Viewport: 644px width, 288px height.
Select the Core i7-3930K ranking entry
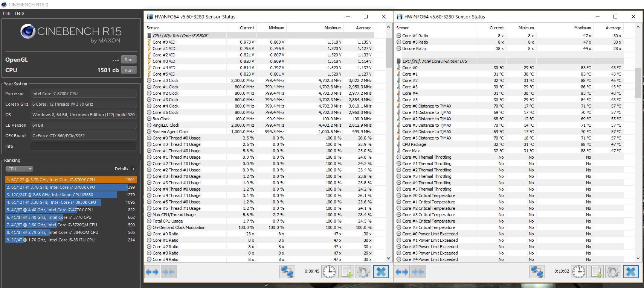pyautogui.click(x=71, y=202)
